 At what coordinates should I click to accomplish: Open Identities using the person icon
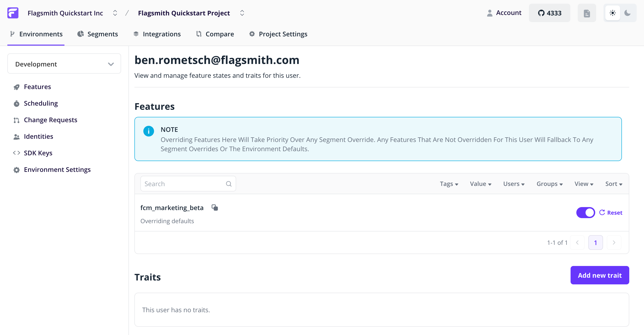point(17,136)
